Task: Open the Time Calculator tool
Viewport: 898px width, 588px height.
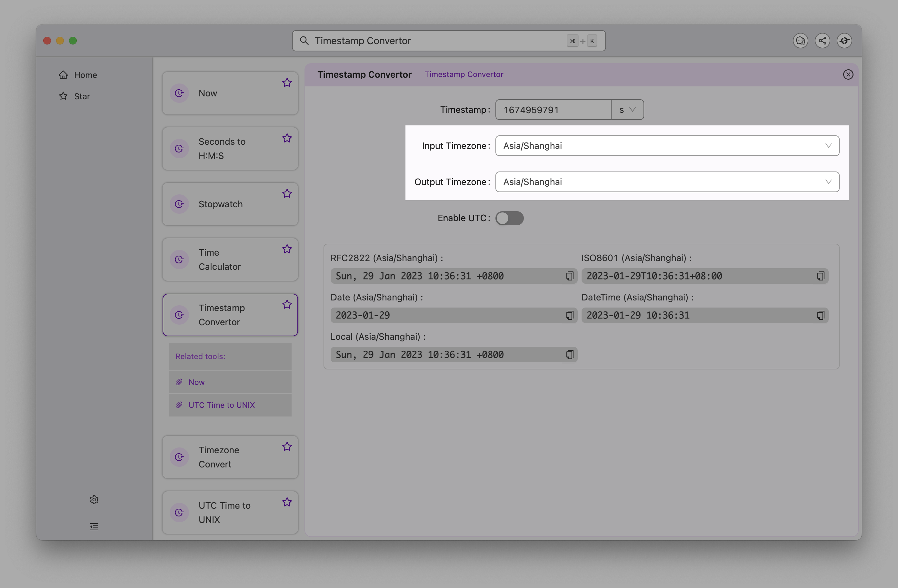Action: click(230, 260)
